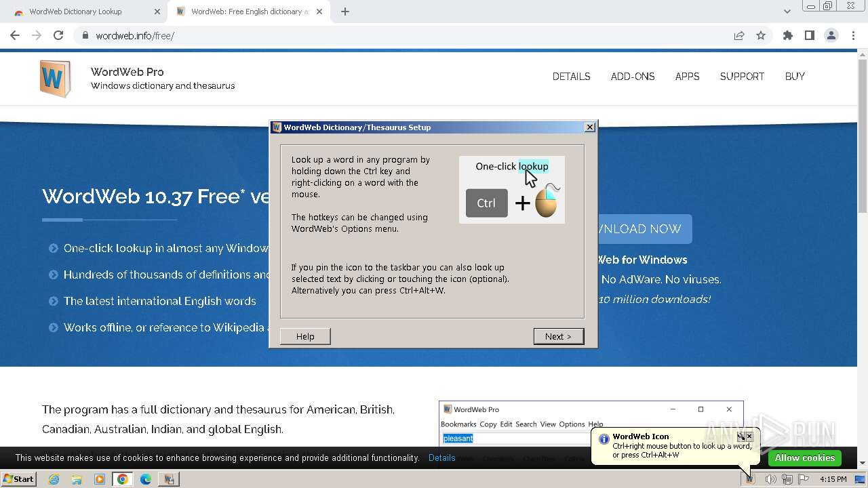868x488 pixels.
Task: Toggle the Chrome side panel icon
Action: click(810, 35)
